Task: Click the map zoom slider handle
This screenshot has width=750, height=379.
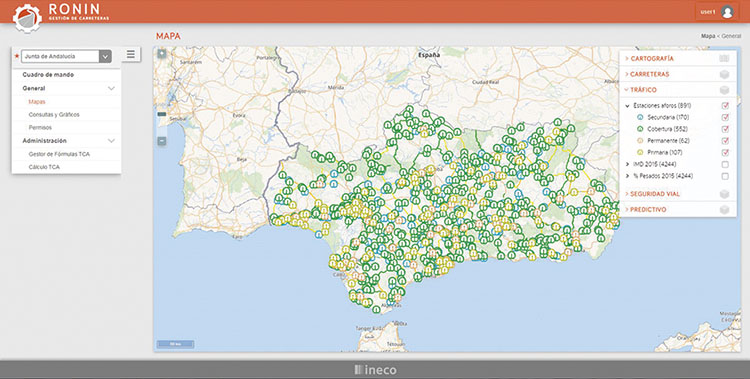Action: (162, 114)
